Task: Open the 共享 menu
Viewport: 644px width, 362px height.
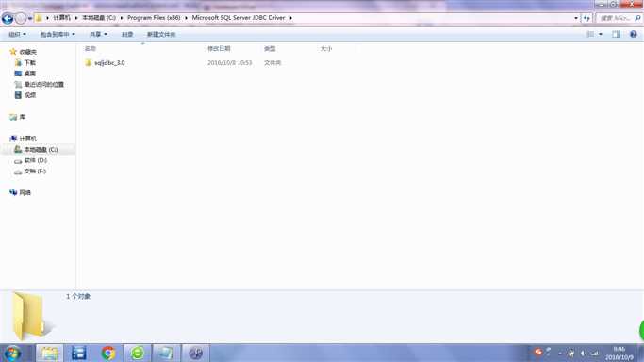Action: (99, 35)
